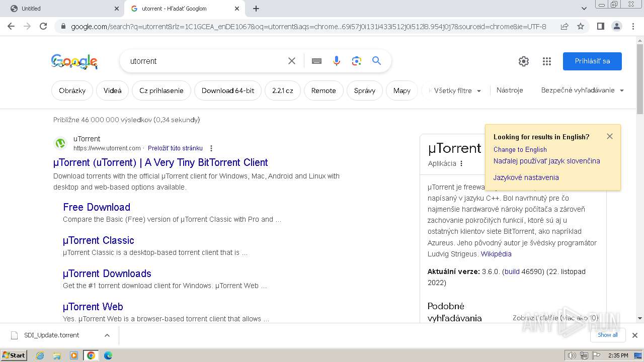The image size is (644, 362).
Task: Open Microsoft Edge from the taskbar
Action: 108,355
